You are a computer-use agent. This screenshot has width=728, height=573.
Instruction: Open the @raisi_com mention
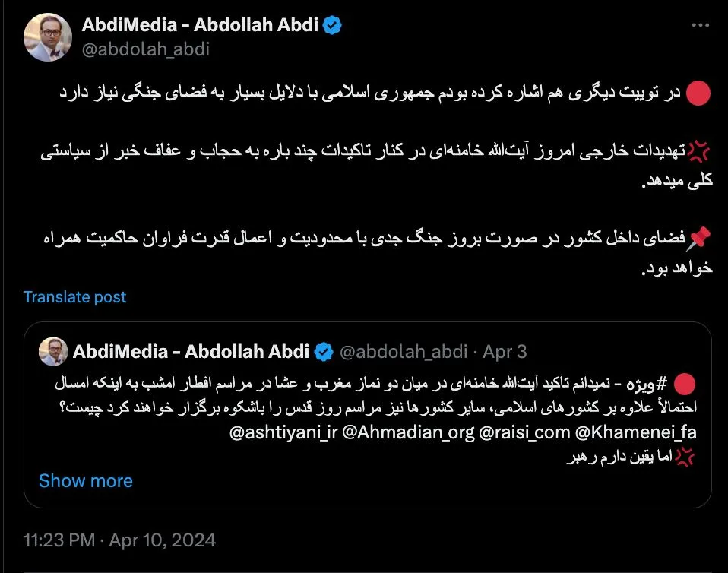tap(524, 432)
